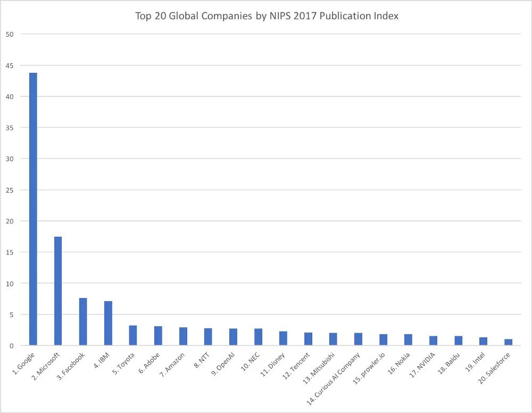Click the IBM bar
532x413 pixels.
click(x=108, y=323)
